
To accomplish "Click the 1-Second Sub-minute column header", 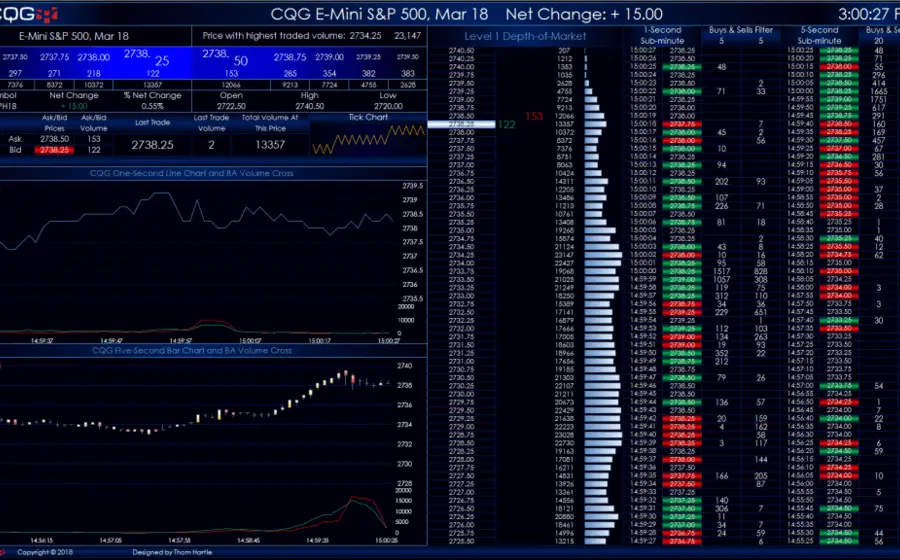I will pyautogui.click(x=662, y=35).
